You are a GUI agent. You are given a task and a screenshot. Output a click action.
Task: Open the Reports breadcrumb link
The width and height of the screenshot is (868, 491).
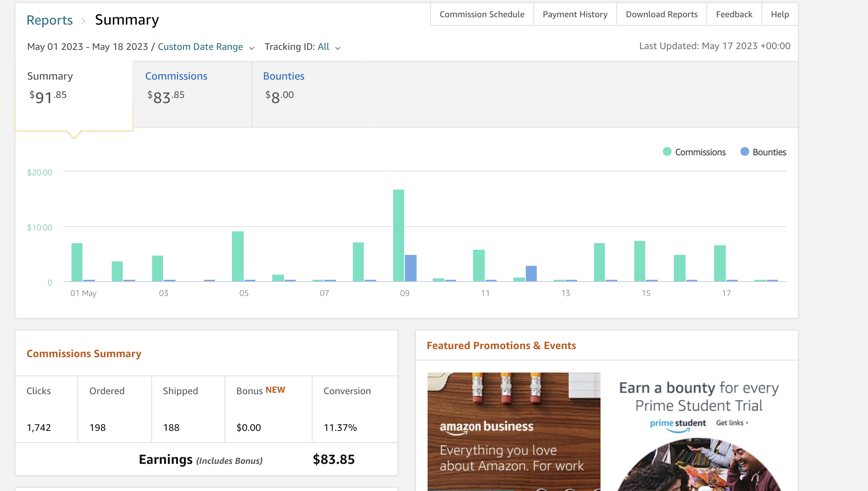49,20
